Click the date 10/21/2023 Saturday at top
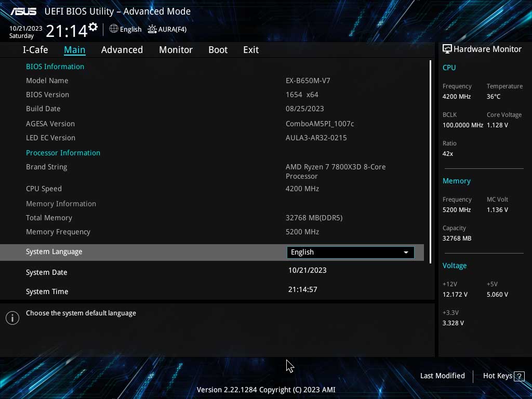 (x=26, y=32)
